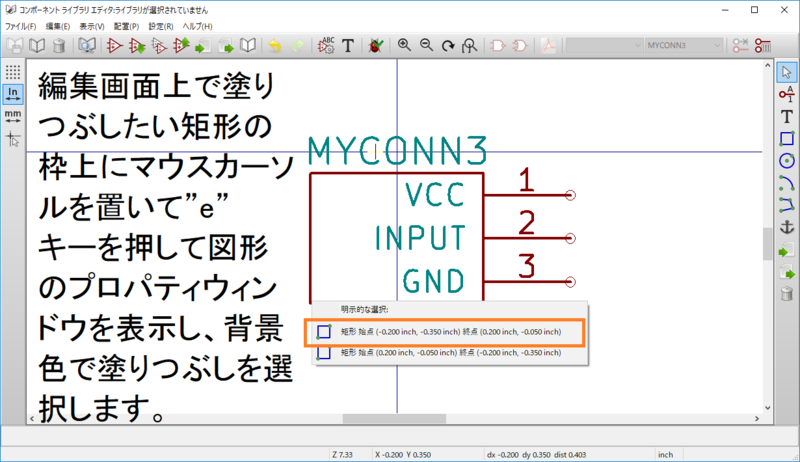Image resolution: width=800 pixels, height=462 pixels.
Task: Open the 表示(V) menu
Action: click(92, 26)
